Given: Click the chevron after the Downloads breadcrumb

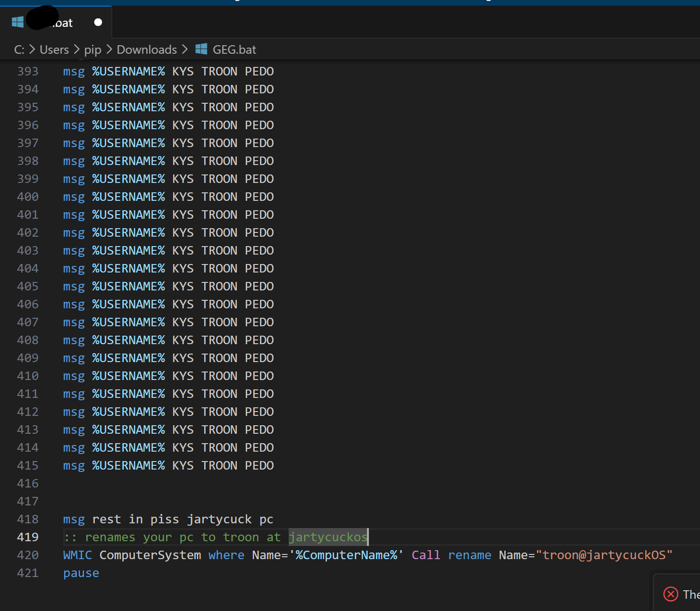Looking at the screenshot, I should click(184, 50).
